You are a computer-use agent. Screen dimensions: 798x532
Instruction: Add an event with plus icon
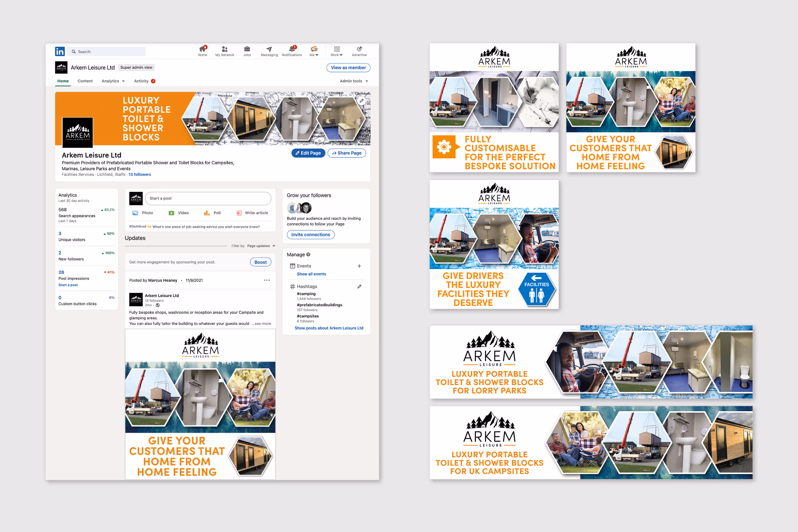[359, 266]
